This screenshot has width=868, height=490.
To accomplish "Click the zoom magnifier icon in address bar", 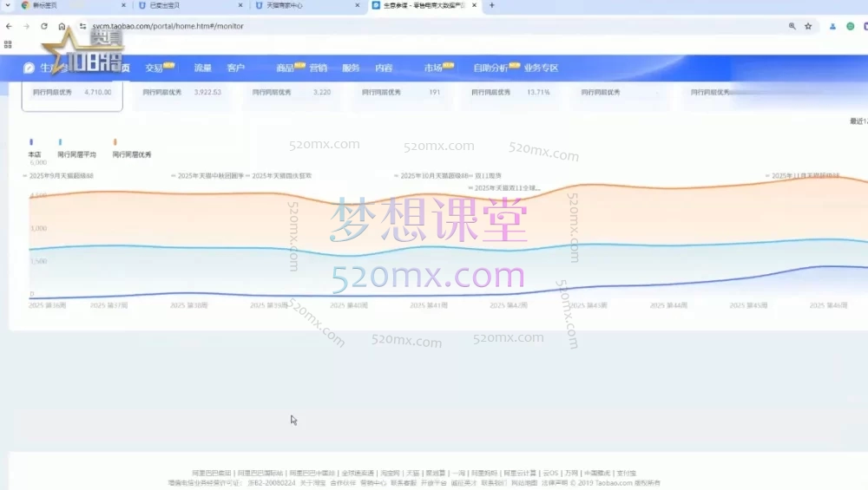I will 792,26.
